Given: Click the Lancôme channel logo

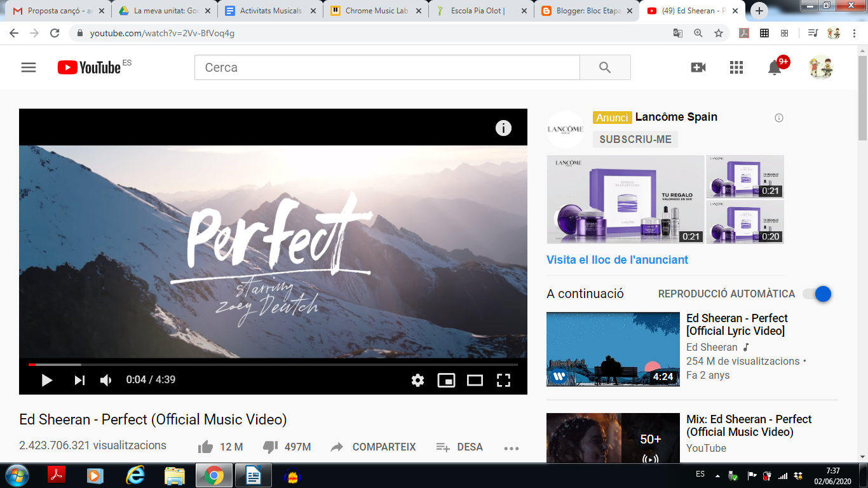Looking at the screenshot, I should (x=566, y=129).
